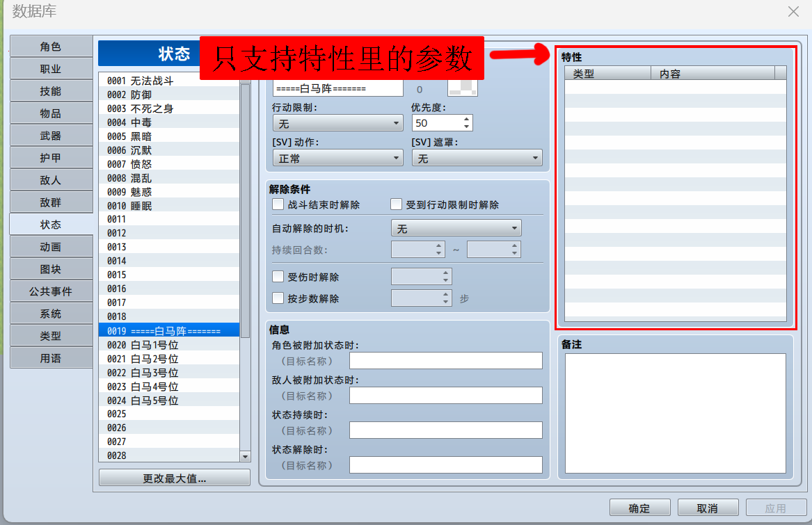Click the 取消 button
812x525 pixels.
pos(708,508)
